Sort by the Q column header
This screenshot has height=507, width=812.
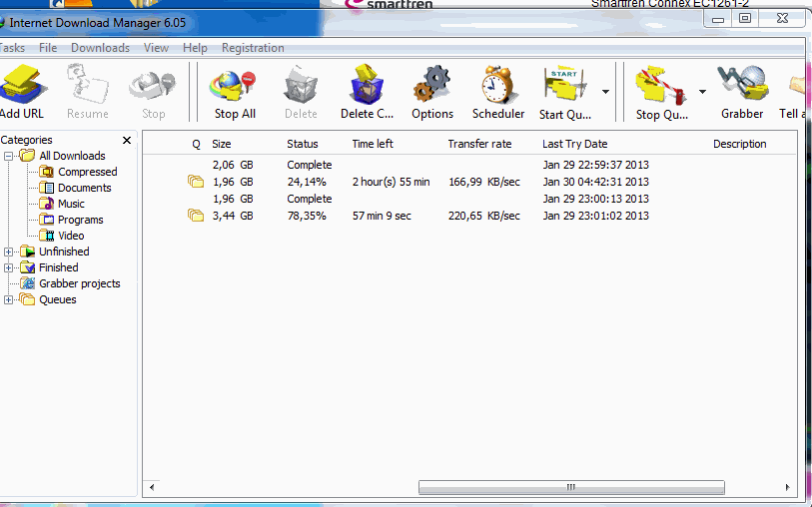coord(196,144)
